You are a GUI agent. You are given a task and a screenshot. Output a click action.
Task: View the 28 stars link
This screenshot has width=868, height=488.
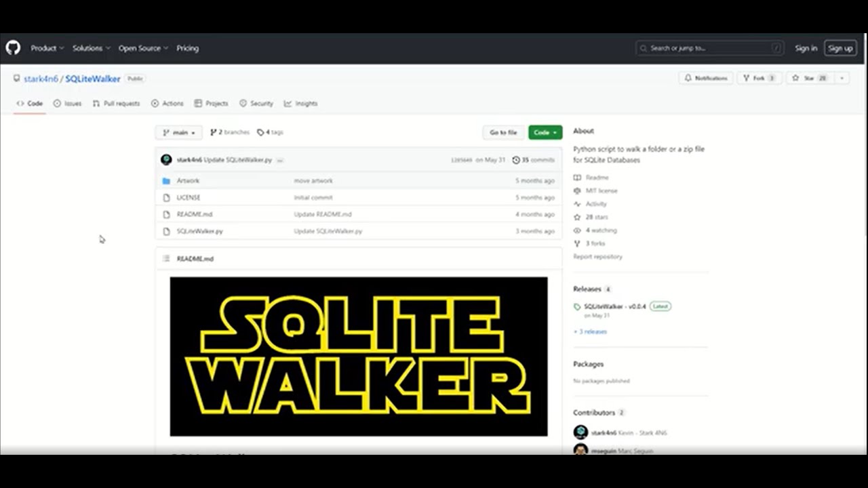(591, 217)
